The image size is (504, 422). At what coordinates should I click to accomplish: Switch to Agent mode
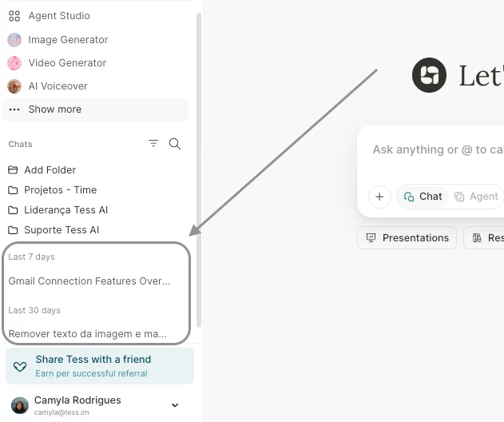click(476, 197)
